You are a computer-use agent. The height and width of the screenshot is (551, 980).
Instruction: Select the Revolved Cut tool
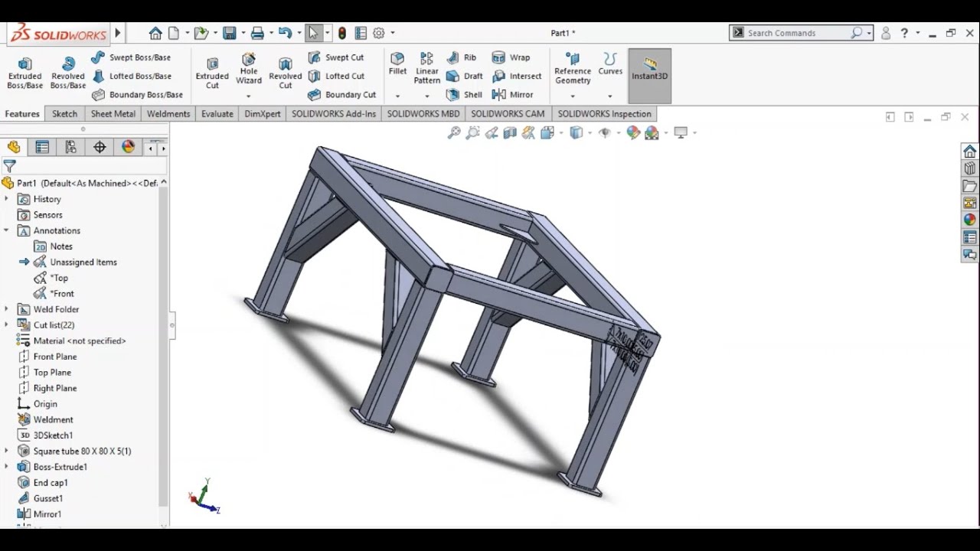click(286, 73)
